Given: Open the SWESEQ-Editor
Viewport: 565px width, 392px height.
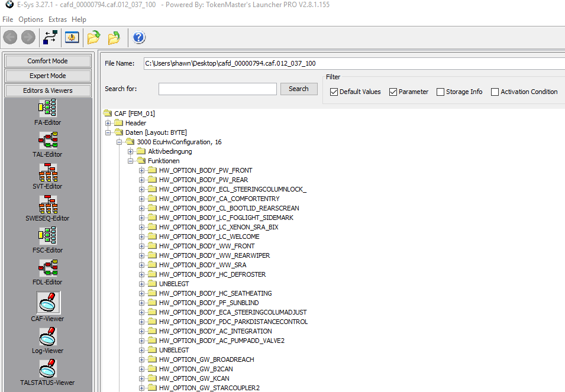Looking at the screenshot, I should coord(47,209).
